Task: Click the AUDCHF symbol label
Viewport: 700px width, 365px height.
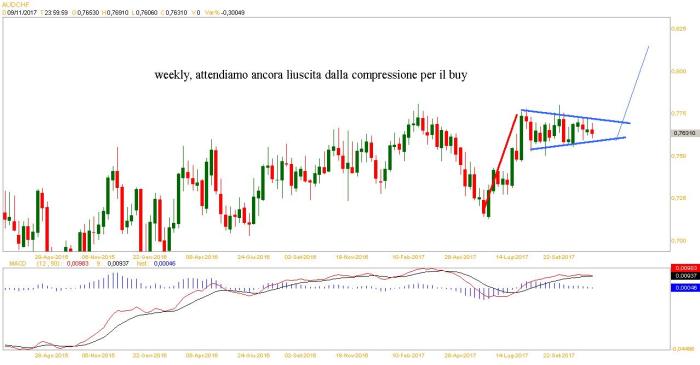Action: click(14, 4)
